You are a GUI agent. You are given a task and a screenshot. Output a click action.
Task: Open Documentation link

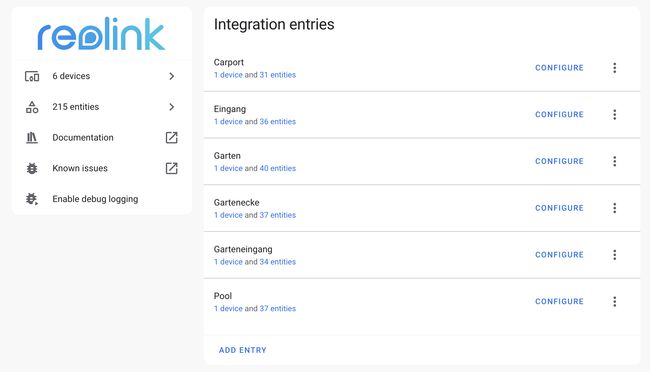tap(102, 138)
